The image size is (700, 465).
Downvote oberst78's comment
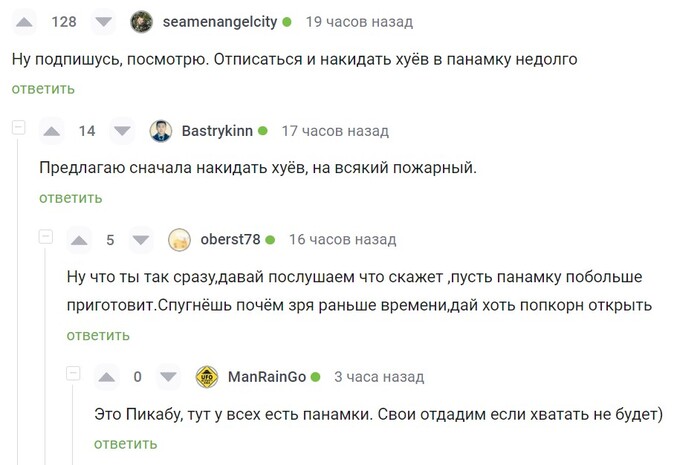141,240
